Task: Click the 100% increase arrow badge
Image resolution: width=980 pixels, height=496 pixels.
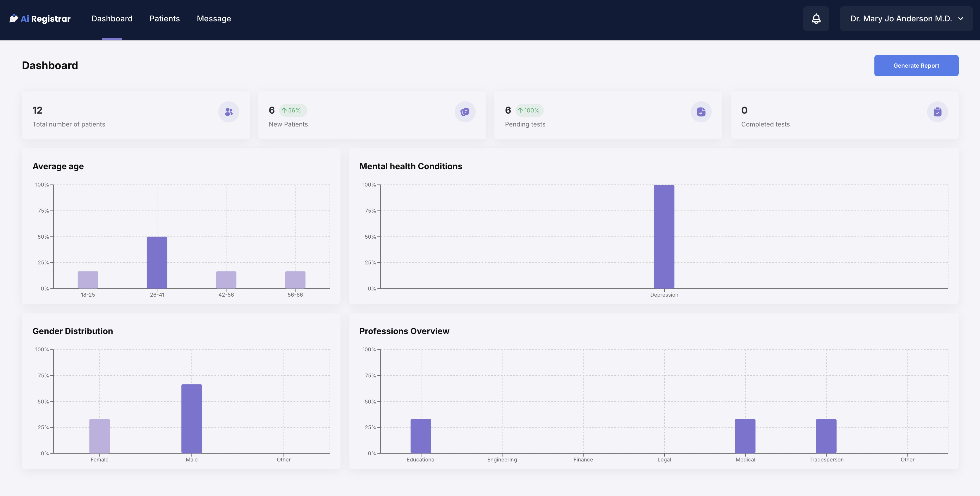Action: [x=529, y=110]
